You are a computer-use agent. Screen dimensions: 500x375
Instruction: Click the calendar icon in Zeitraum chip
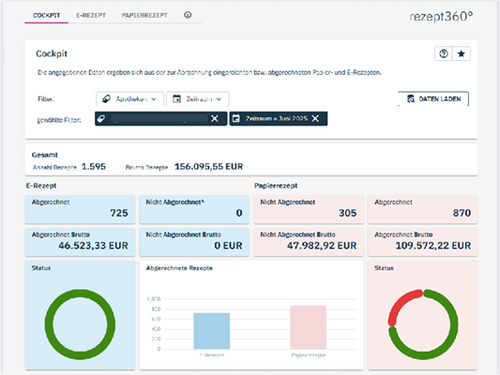point(236,118)
